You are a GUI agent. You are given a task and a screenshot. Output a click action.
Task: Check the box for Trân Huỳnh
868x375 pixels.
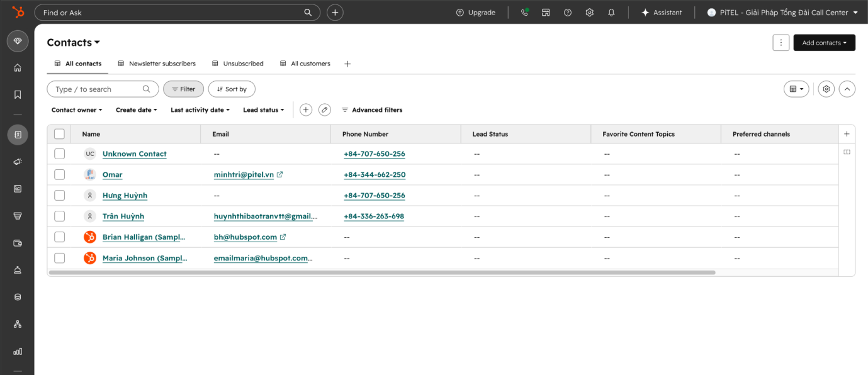click(59, 216)
